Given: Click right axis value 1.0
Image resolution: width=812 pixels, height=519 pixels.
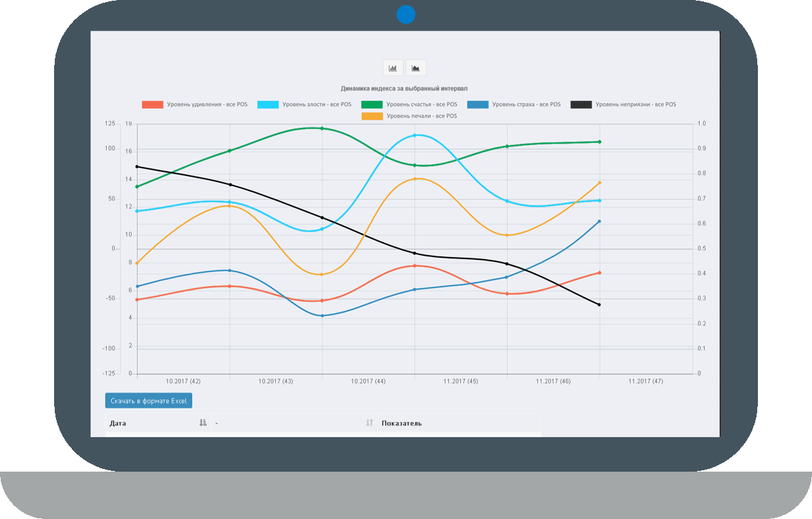Looking at the screenshot, I should pos(702,124).
